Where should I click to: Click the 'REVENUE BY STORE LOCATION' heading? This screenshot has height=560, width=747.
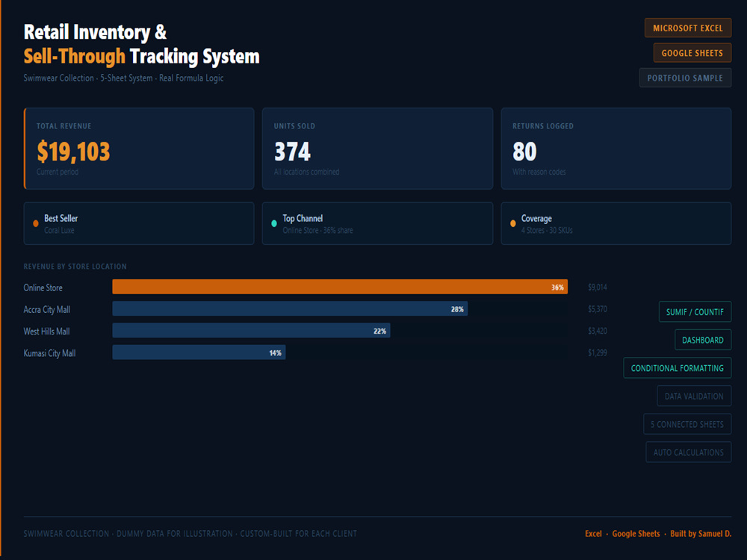tap(75, 267)
